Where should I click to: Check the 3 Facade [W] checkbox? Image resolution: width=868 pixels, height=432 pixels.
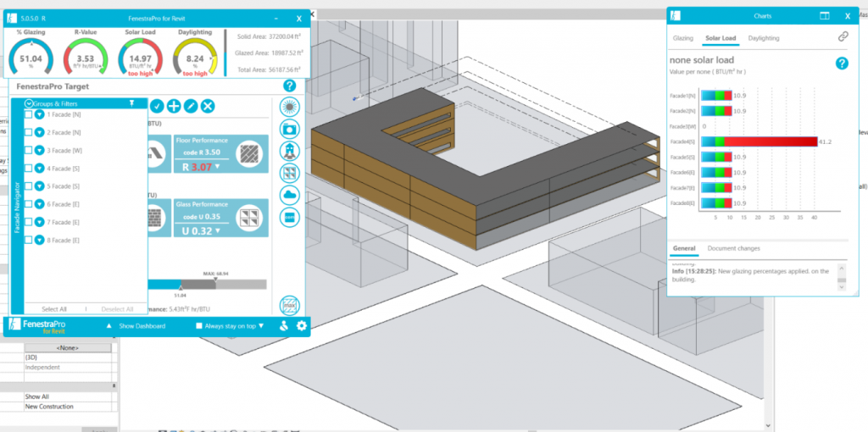(28, 150)
